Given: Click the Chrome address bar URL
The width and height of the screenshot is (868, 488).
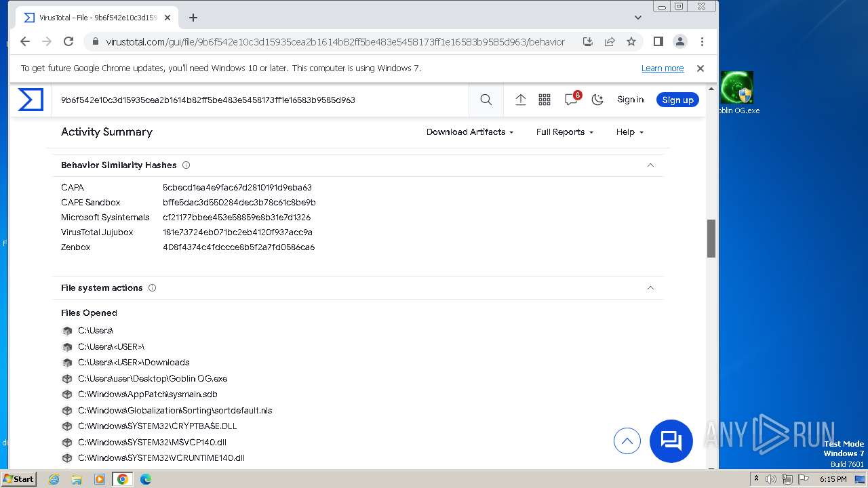Looking at the screenshot, I should [x=335, y=42].
